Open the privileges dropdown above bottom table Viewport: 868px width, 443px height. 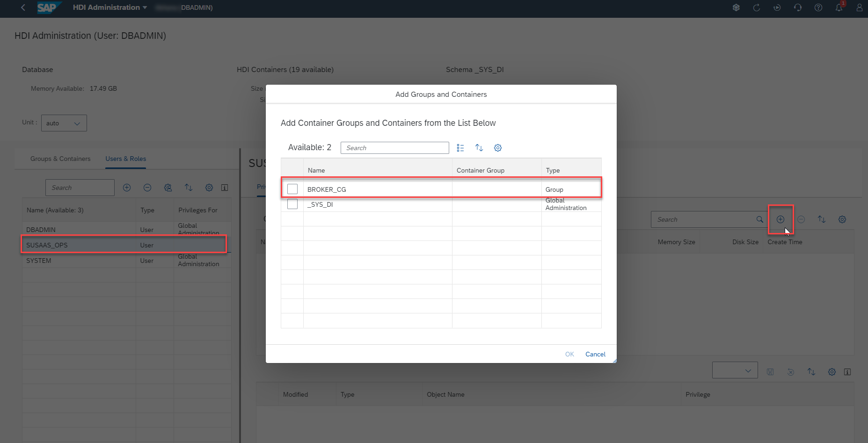coord(735,370)
